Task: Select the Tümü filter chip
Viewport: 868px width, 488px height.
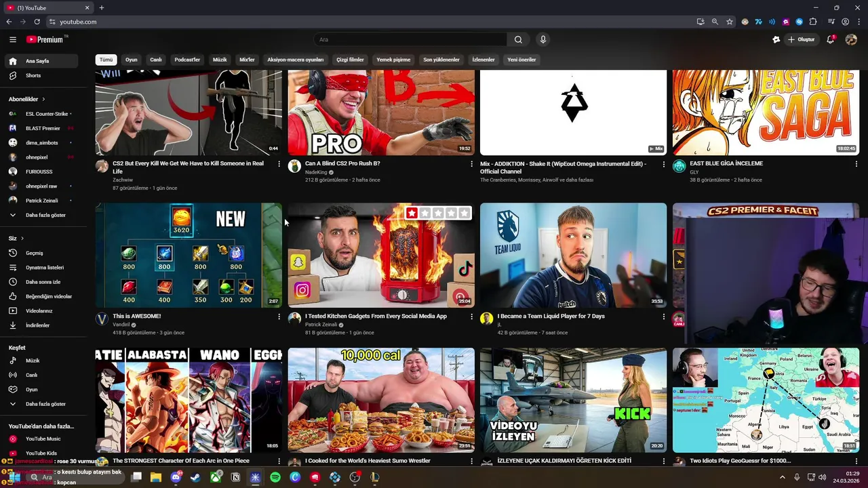Action: (x=106, y=60)
